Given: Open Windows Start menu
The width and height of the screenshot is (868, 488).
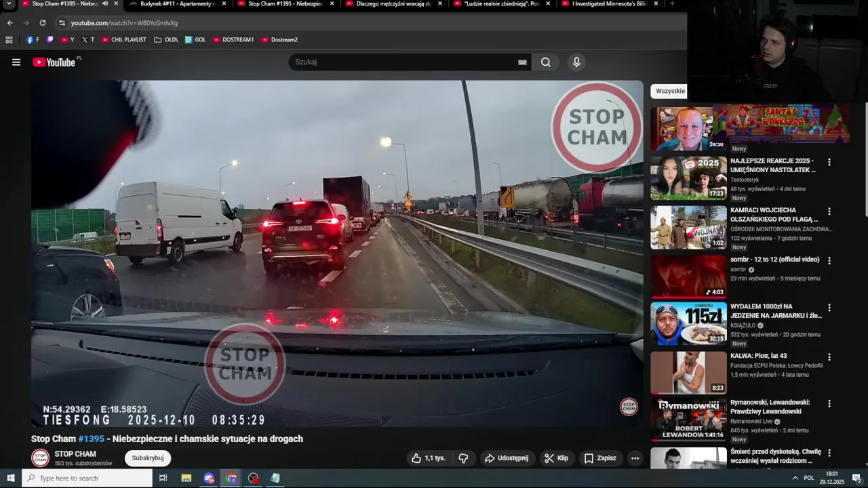Looking at the screenshot, I should [x=10, y=478].
